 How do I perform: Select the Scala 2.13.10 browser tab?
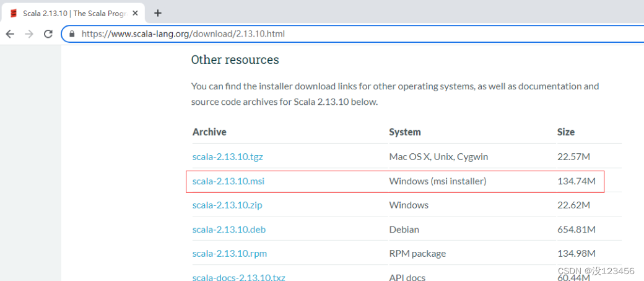click(72, 13)
